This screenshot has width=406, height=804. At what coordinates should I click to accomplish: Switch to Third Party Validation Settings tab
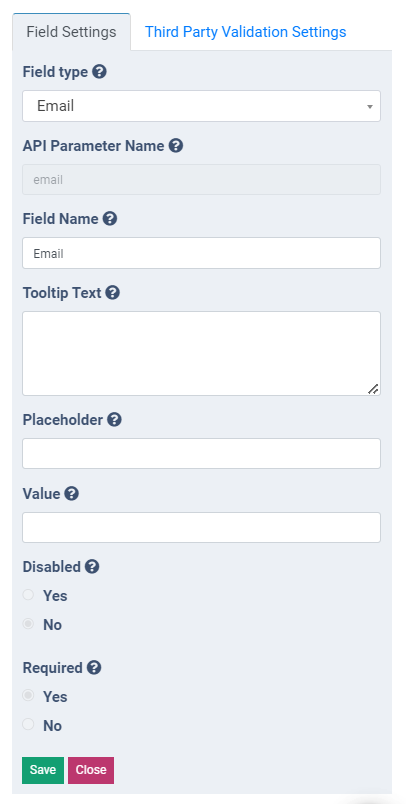[246, 32]
